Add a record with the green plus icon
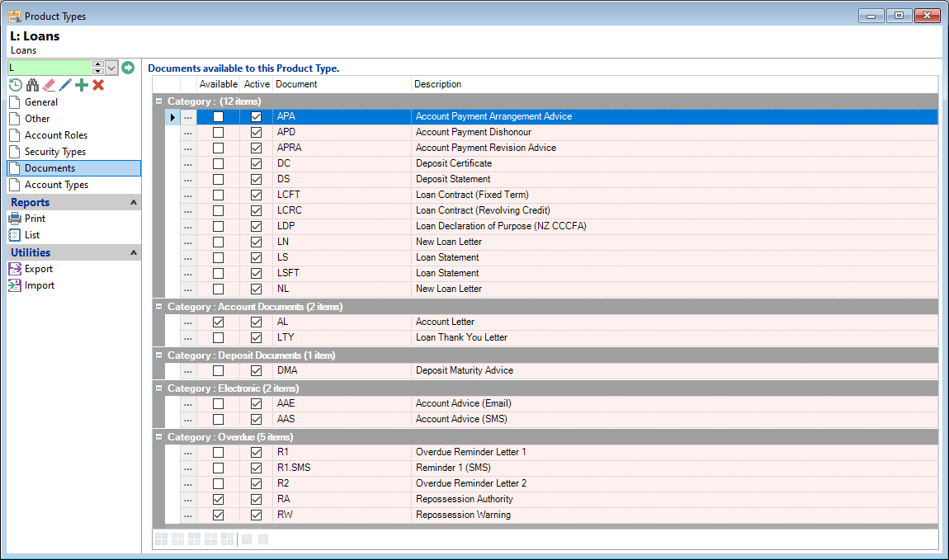This screenshot has width=949, height=560. (82, 85)
